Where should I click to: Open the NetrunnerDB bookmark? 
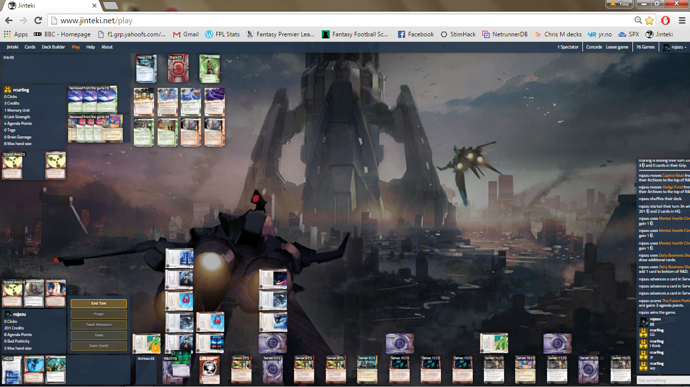coord(504,34)
